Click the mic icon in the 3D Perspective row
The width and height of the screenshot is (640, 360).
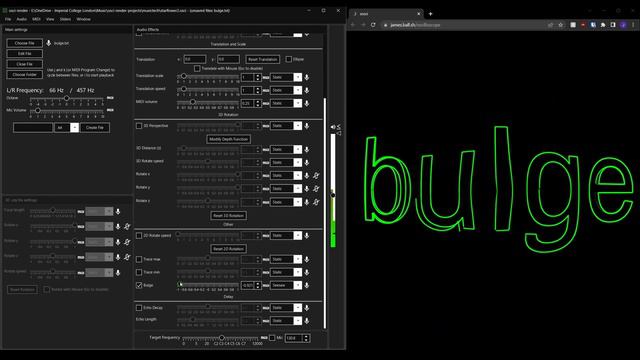pos(307,126)
